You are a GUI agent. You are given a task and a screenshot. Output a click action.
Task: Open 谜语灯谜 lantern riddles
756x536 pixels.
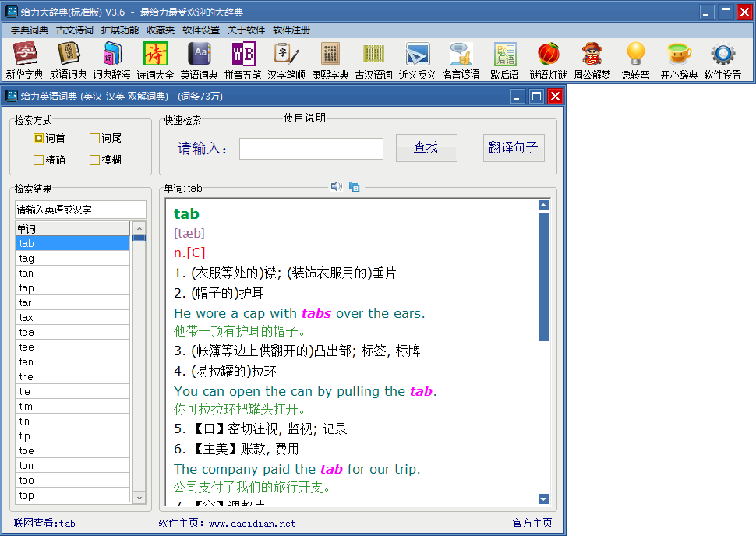click(548, 55)
